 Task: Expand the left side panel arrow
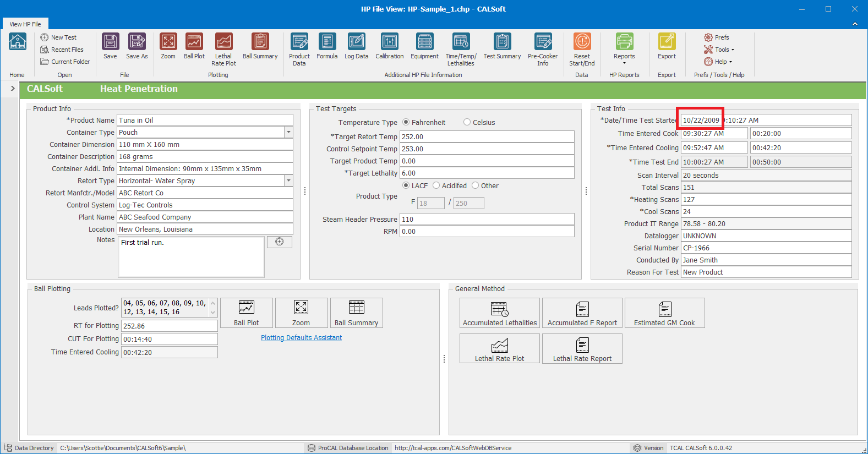[x=12, y=88]
